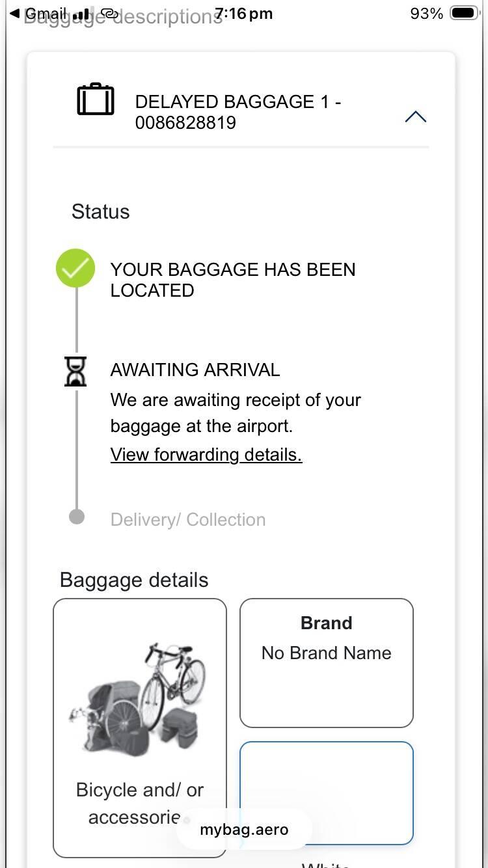Collapse the Delayed Baggage 1 section chevron
This screenshot has width=488, height=868.
click(415, 117)
